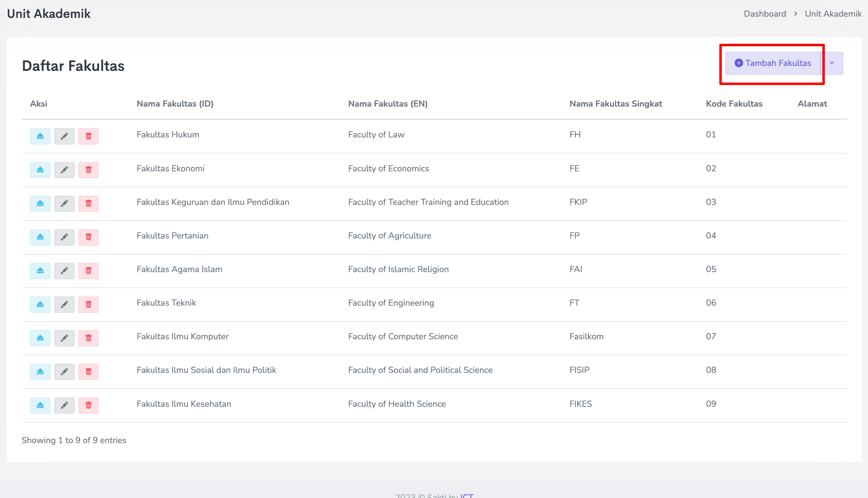Click the blue eject icon for FISIP row

(x=40, y=371)
